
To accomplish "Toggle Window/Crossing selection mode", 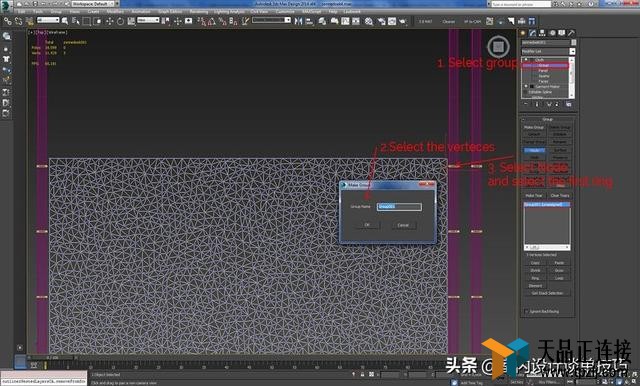I will click(97, 21).
